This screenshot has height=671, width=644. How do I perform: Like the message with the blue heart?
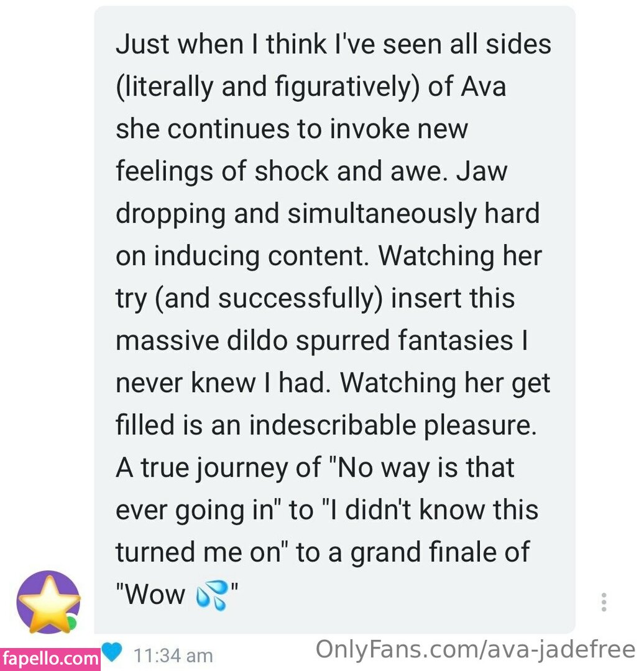[112, 652]
